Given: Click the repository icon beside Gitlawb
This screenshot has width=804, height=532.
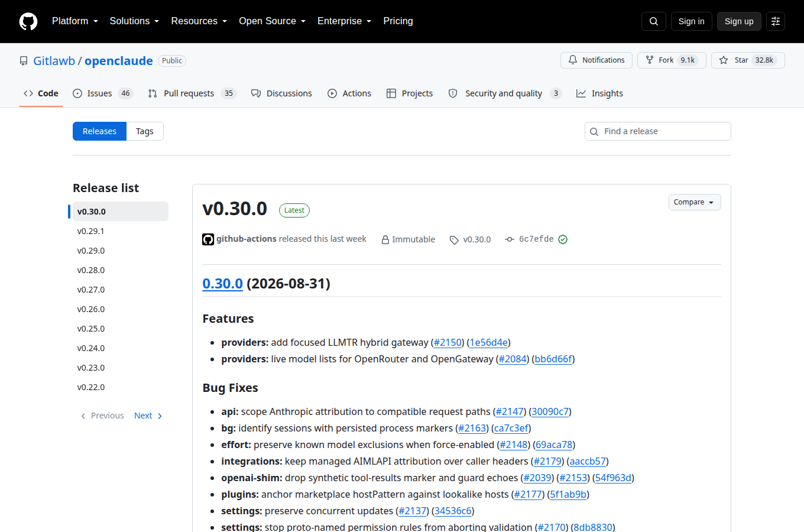Looking at the screenshot, I should (x=24, y=61).
